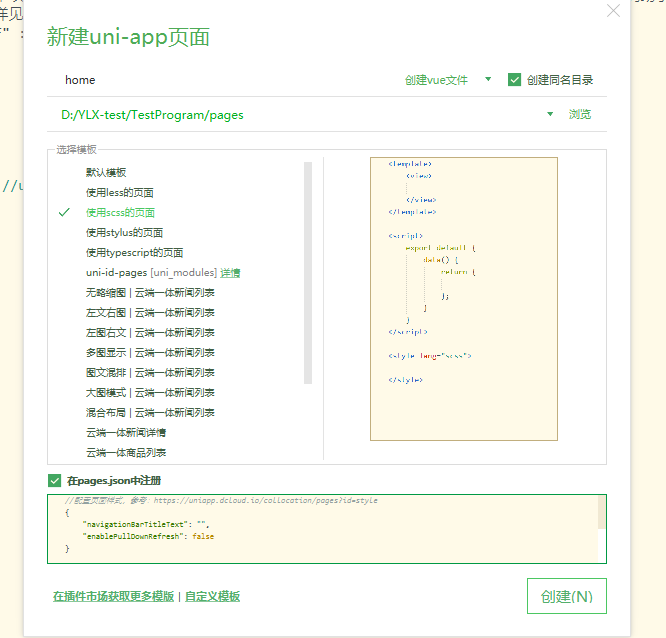Click inside the pages.json config editor

(323, 529)
